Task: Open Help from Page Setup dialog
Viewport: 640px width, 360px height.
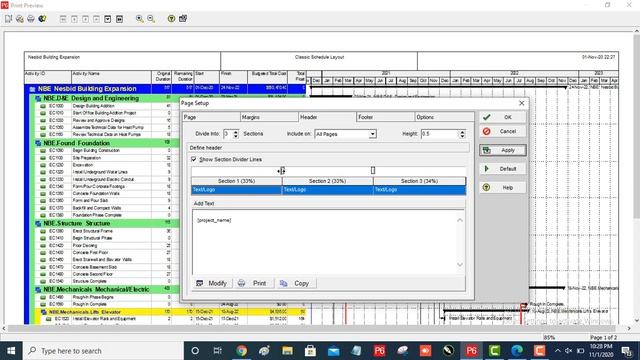Action: [502, 188]
